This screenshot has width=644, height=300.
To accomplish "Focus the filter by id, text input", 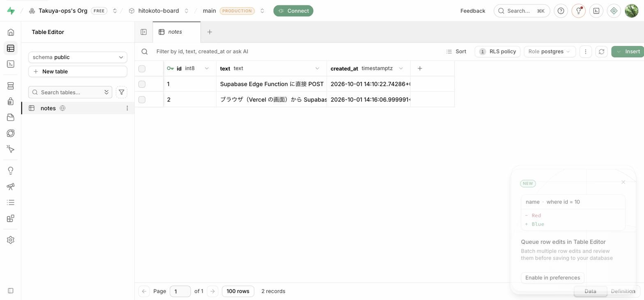I will point(294,51).
